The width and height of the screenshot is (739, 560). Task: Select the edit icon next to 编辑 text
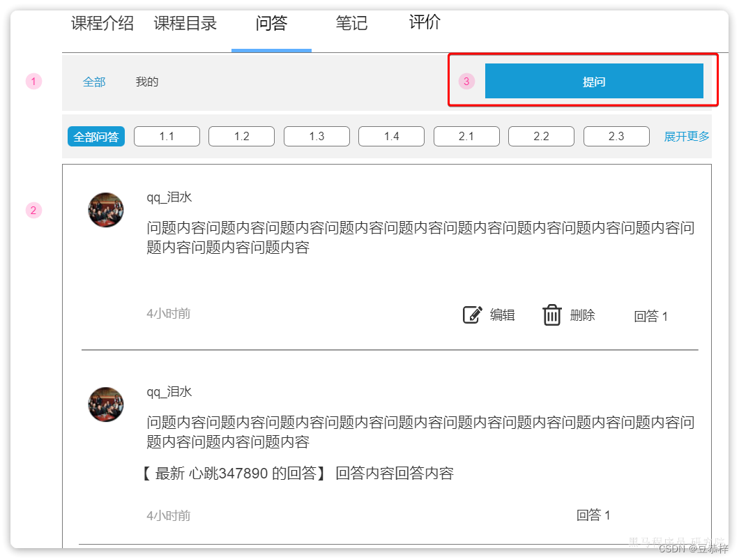(471, 315)
